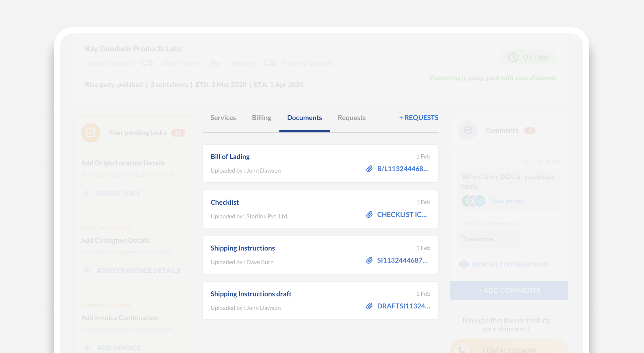The width and height of the screenshot is (644, 353).
Task: Click the + REQUESTS link
Action: [x=418, y=118]
